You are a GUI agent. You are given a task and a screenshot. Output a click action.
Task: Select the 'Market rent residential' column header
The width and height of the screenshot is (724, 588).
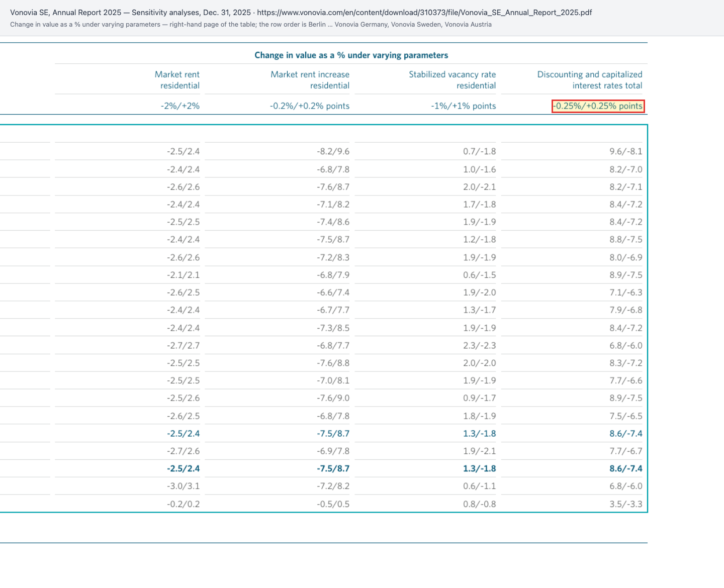[177, 80]
